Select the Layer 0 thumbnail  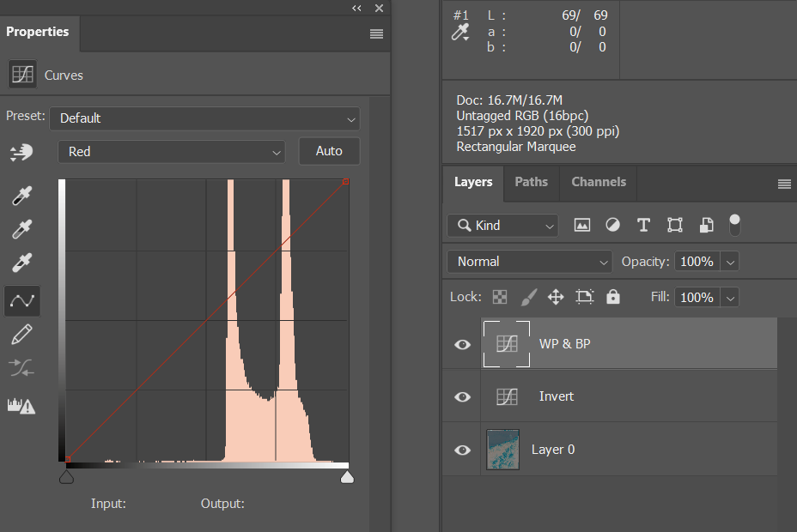(x=502, y=450)
